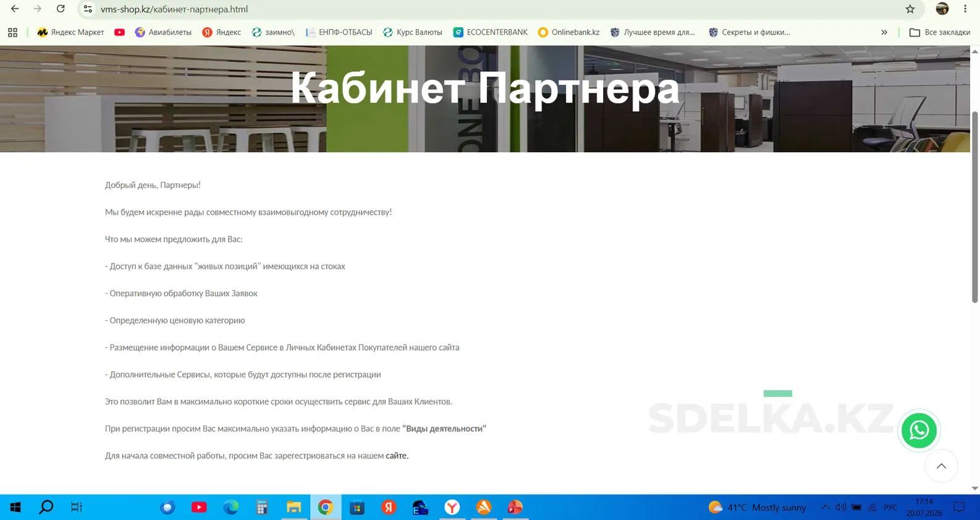
Task: Open the Windows Start menu
Action: [15, 508]
